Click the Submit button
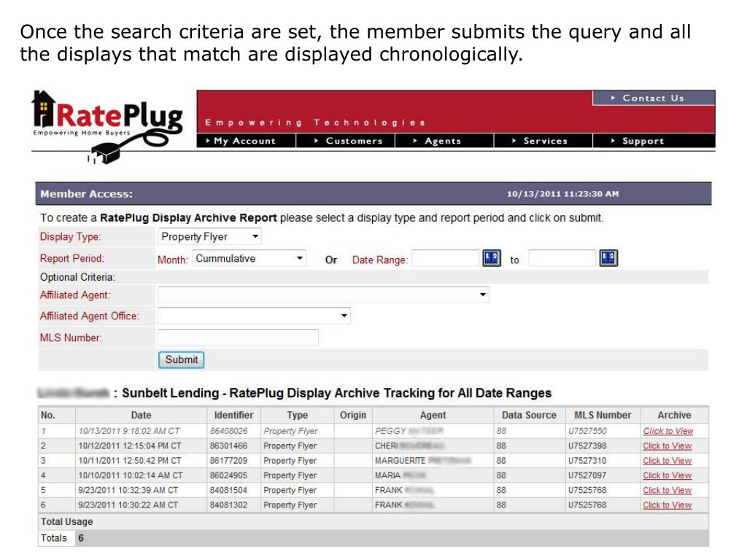 181,360
